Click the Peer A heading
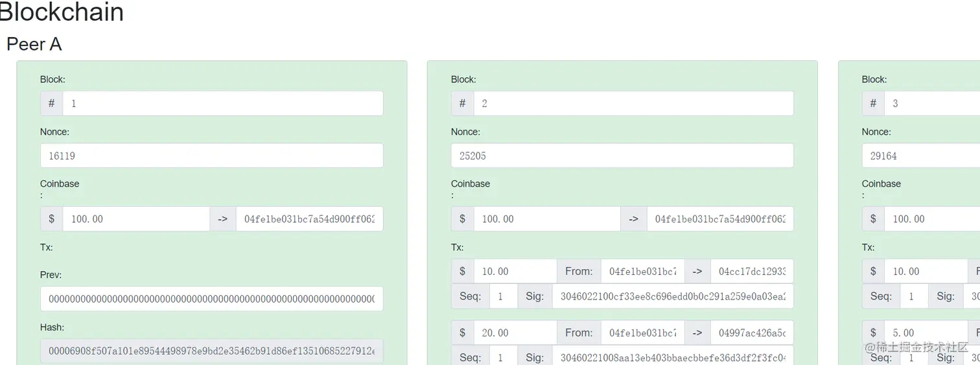Viewport: 980px width, 365px height. (x=34, y=44)
